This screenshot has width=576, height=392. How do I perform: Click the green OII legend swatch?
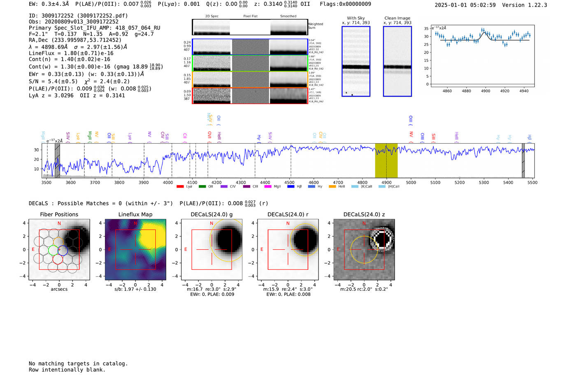pyautogui.click(x=202, y=186)
